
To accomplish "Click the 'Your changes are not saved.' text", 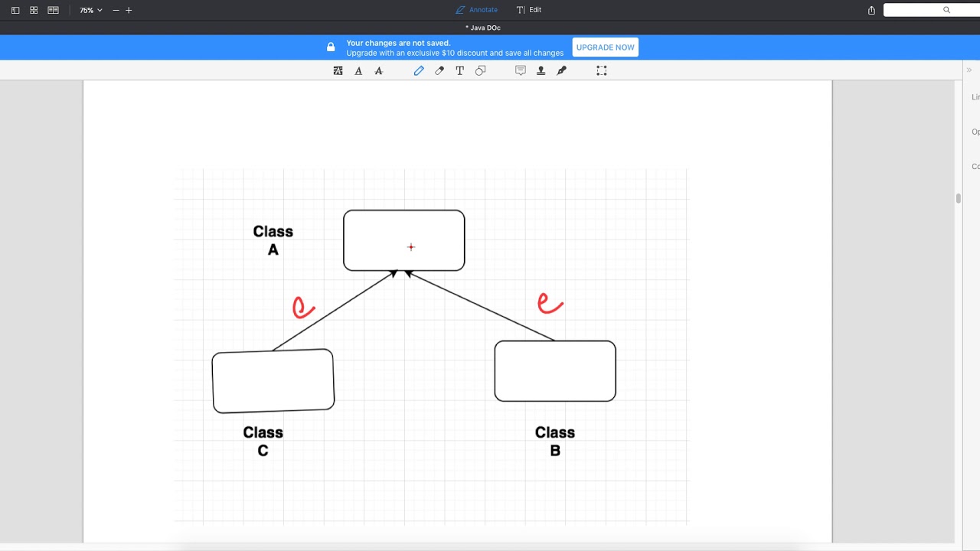I will tap(398, 44).
